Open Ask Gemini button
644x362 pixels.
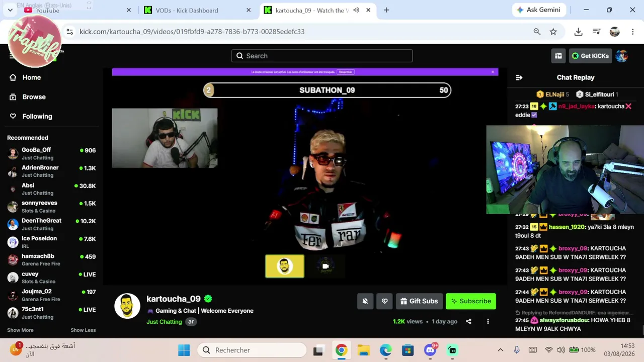538,10
